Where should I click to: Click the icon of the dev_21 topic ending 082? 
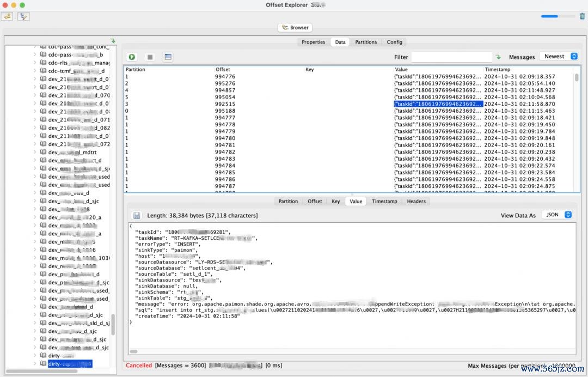click(x=44, y=128)
